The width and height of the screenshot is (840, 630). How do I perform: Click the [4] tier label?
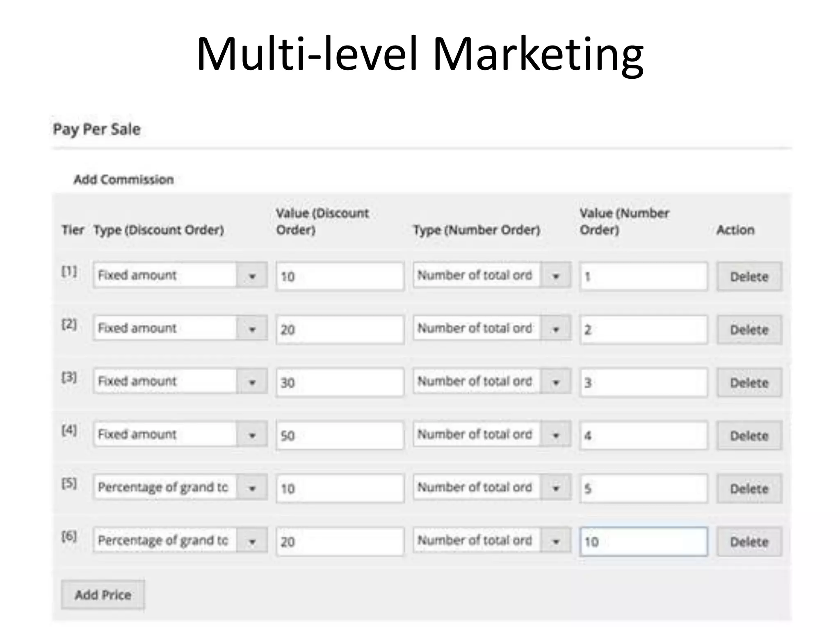click(x=69, y=430)
